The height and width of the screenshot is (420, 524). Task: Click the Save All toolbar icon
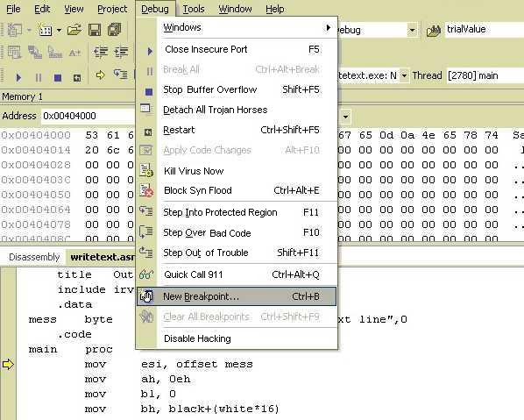(114, 30)
